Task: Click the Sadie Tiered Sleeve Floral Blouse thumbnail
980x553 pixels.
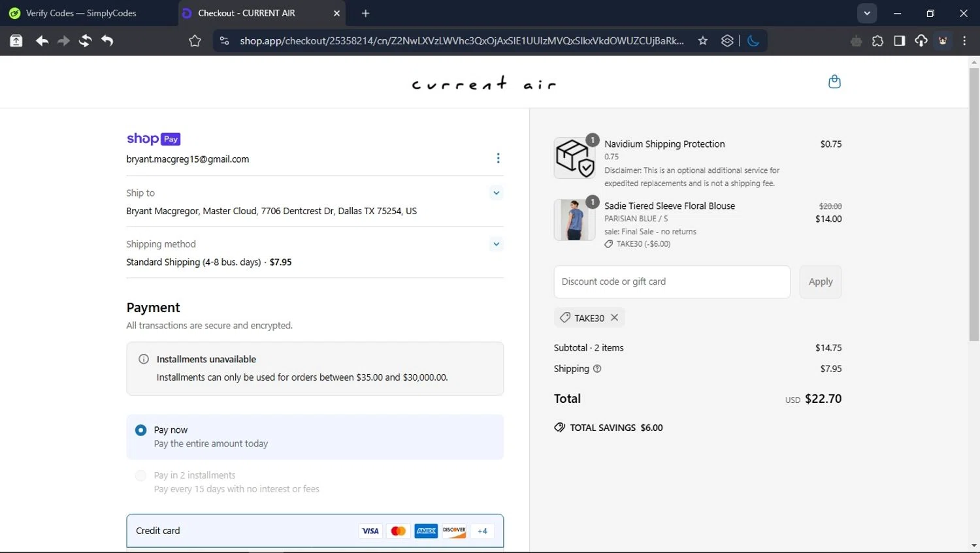Action: (574, 219)
